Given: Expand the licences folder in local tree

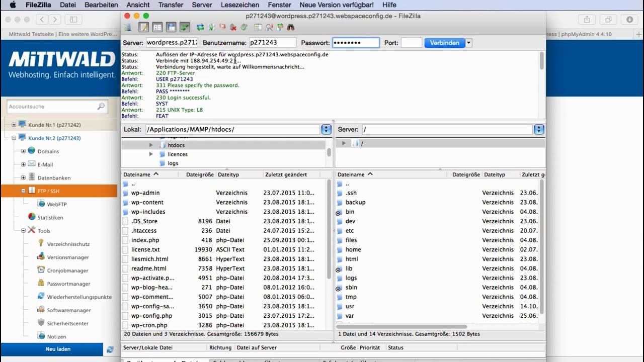Looking at the screenshot, I should click(151, 154).
